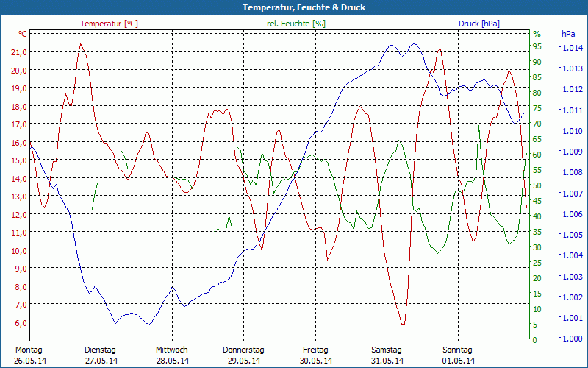The image size is (588, 368).
Task: Click the 55 humidity axis value
Action: 537,170
